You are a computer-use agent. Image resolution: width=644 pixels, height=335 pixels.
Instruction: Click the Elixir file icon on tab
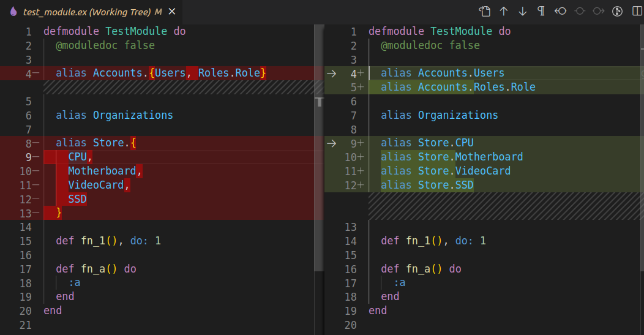[x=13, y=12]
